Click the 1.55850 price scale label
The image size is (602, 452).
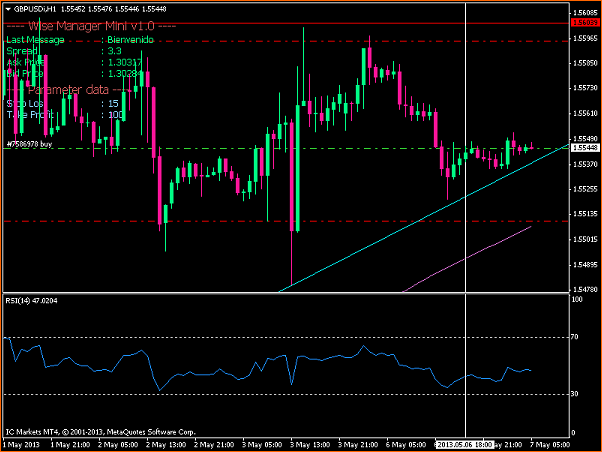point(585,63)
